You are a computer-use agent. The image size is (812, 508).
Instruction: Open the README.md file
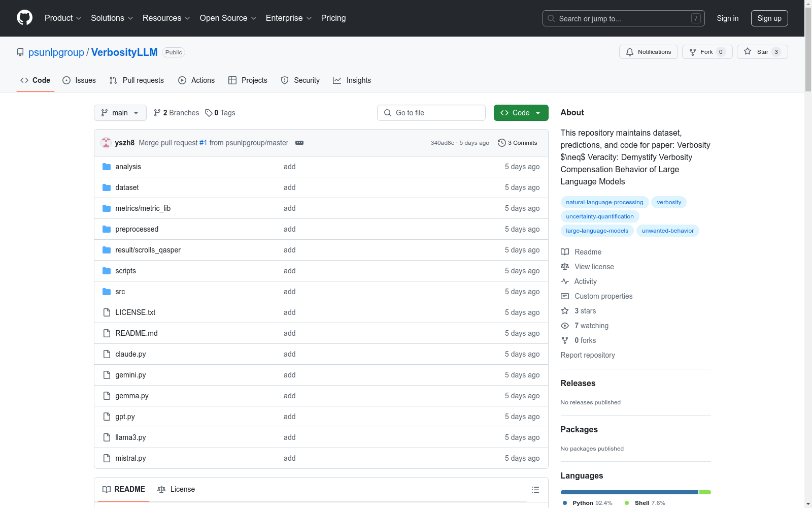click(137, 333)
